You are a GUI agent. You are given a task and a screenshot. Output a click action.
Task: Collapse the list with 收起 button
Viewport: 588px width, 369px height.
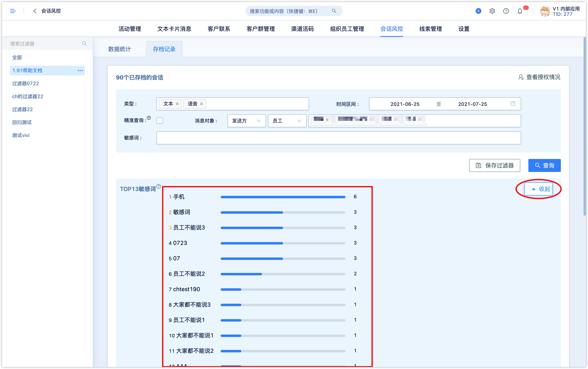point(539,189)
